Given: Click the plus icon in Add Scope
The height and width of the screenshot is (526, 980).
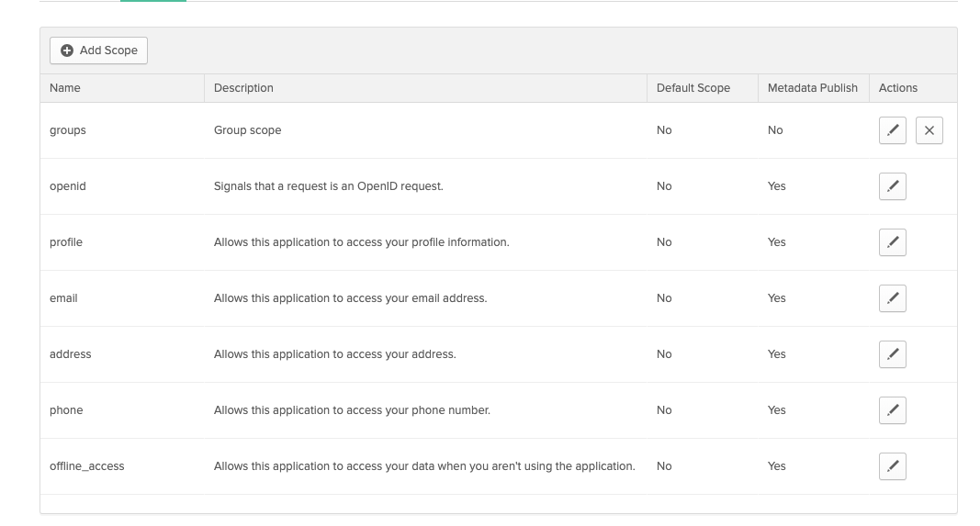Looking at the screenshot, I should pos(67,50).
